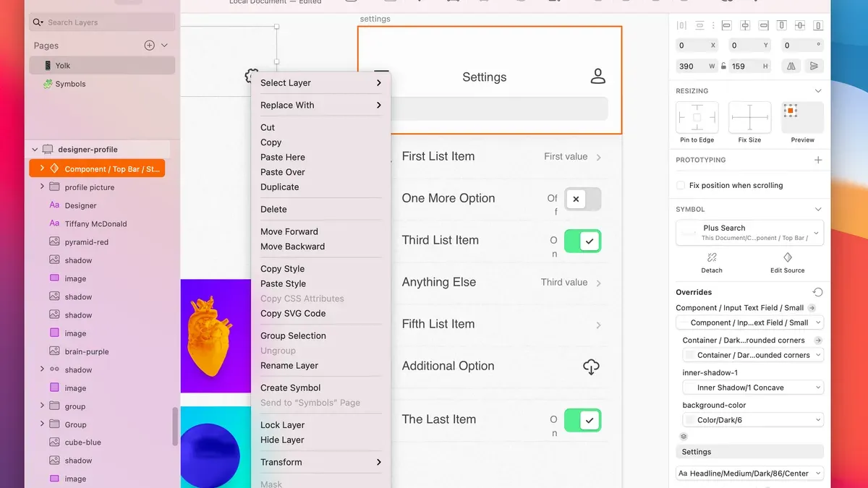Viewport: 868px width, 488px height.
Task: Click distribute vertically icon
Action: pos(699,25)
